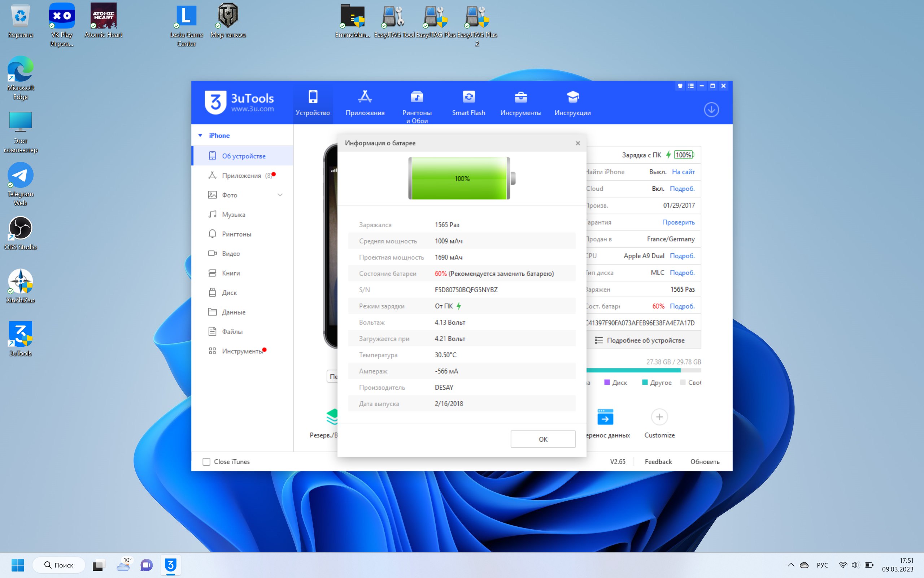Click the Customize plus icon
Image resolution: width=924 pixels, height=578 pixels.
[x=659, y=417]
